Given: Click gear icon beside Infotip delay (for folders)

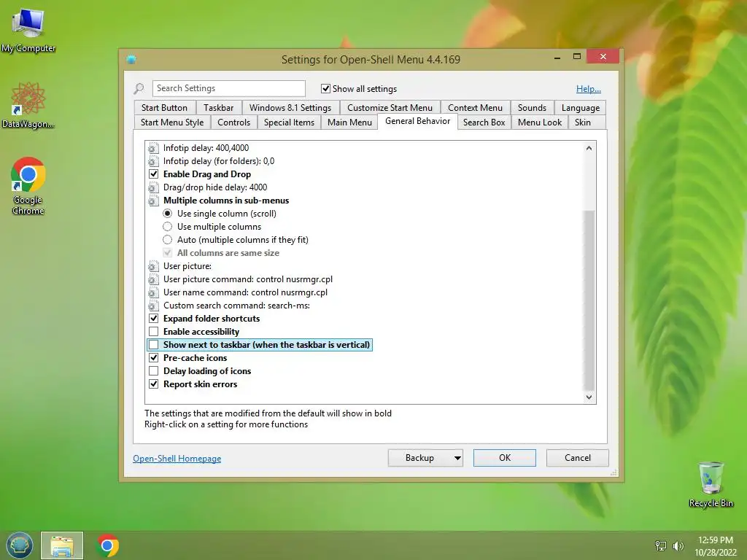Looking at the screenshot, I should coord(153,161).
